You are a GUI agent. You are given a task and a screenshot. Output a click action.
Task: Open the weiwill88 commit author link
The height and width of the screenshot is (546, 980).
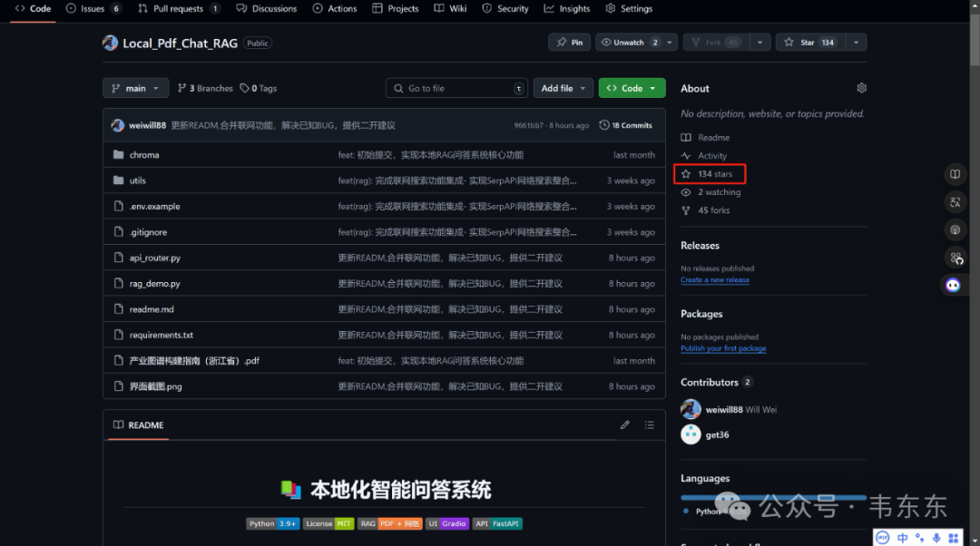[x=148, y=125]
